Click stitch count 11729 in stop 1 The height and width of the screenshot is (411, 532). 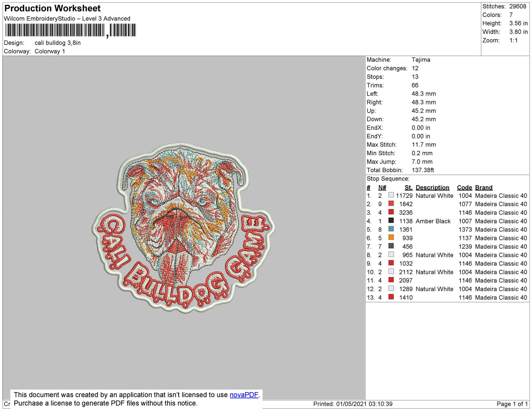coord(404,196)
